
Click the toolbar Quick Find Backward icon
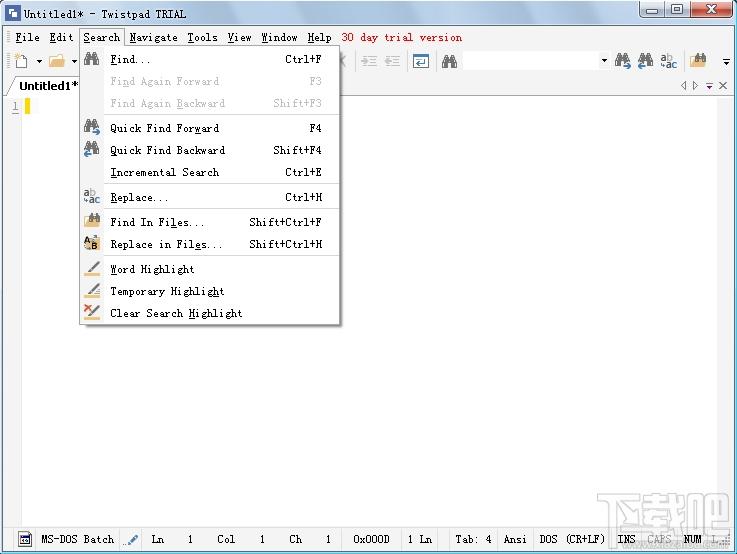pyautogui.click(x=645, y=61)
